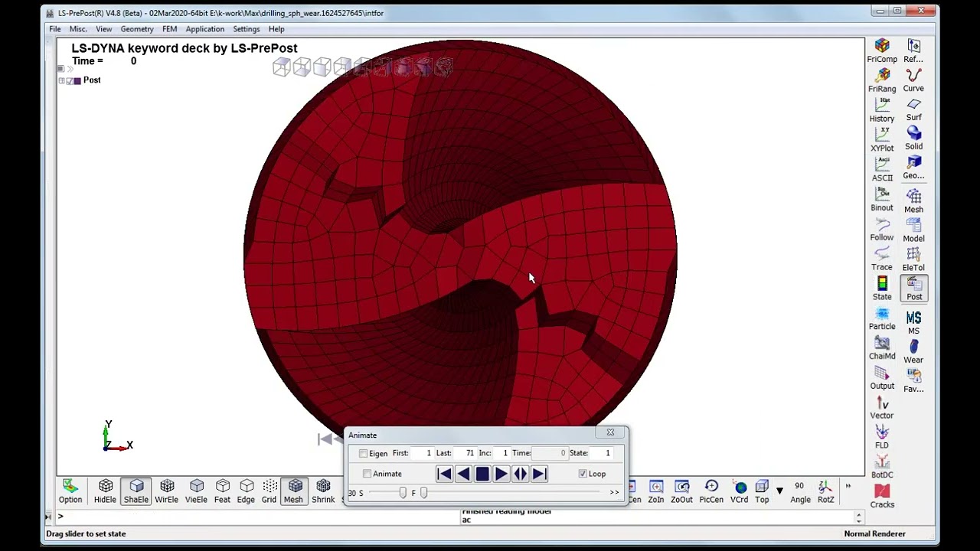Screen dimensions: 980x551
Task: Open the Geometry menu
Action: pyautogui.click(x=137, y=29)
